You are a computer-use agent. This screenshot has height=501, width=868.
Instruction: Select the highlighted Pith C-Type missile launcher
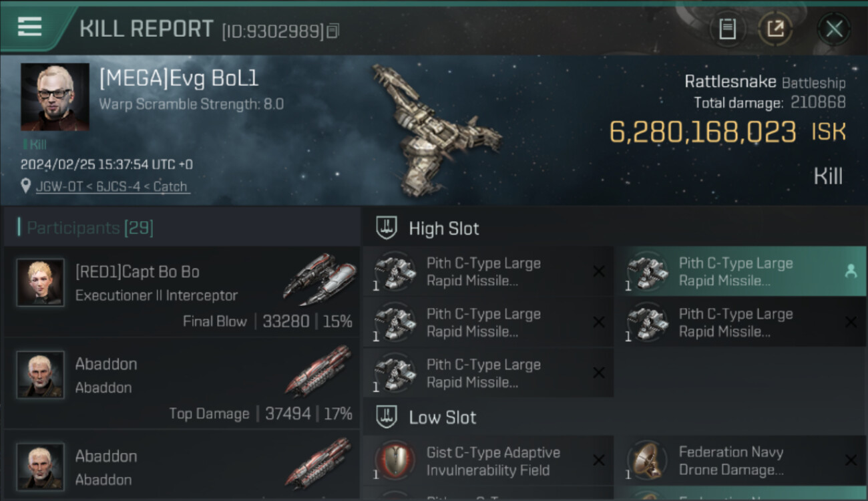[740, 272]
